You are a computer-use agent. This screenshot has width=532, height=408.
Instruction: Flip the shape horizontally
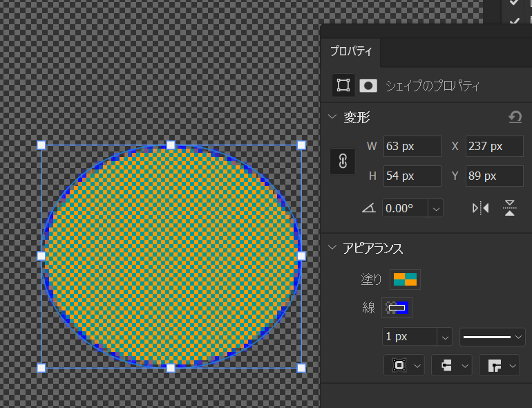coord(480,207)
